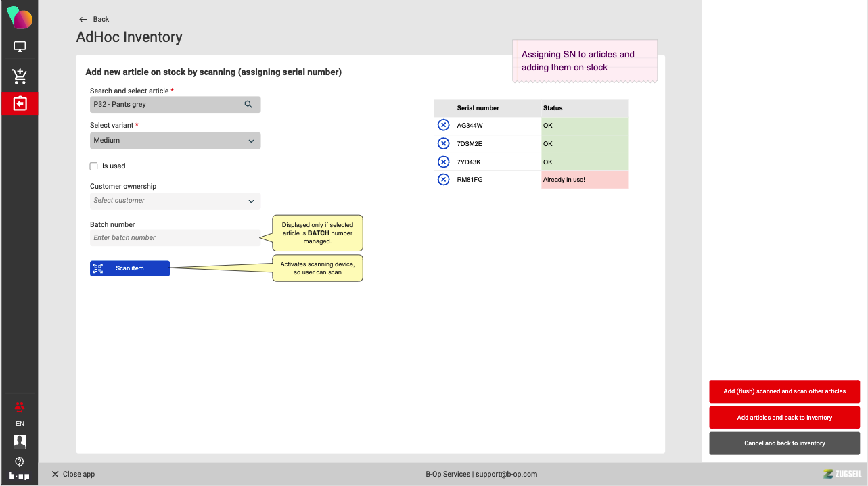Enable the Is used checkbox
This screenshot has height=486, width=868.
coord(94,166)
